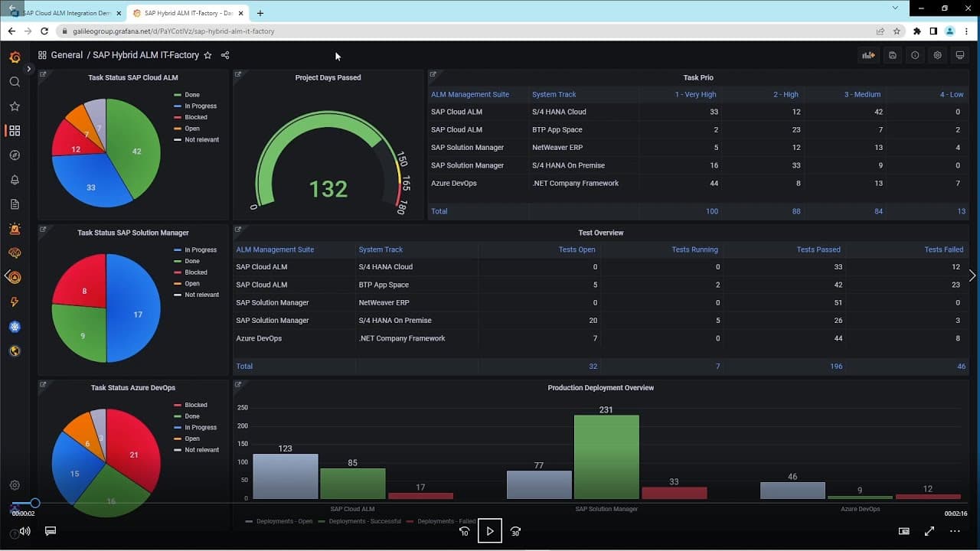Open Production Deployment Overview panel title menu
980x551 pixels.
(601, 388)
